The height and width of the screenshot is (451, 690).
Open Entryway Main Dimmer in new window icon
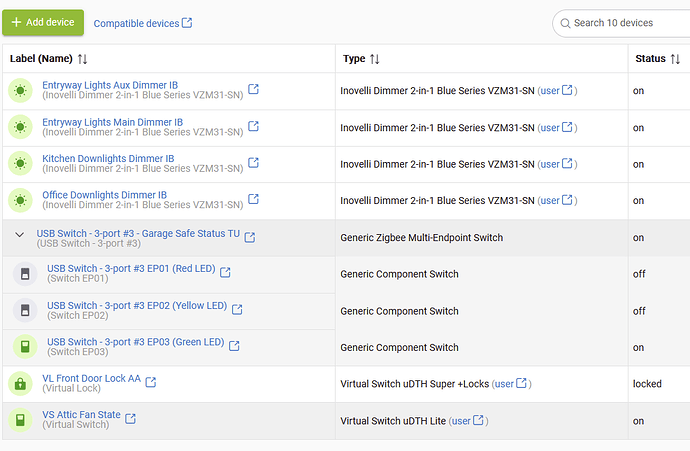pyautogui.click(x=253, y=126)
